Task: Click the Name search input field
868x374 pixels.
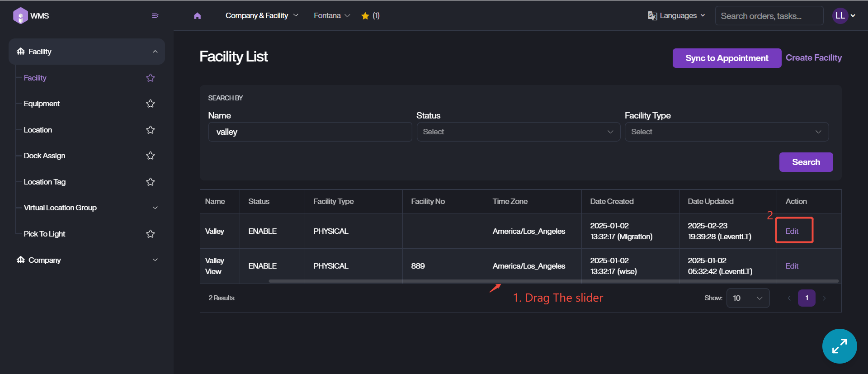Action: pos(310,132)
